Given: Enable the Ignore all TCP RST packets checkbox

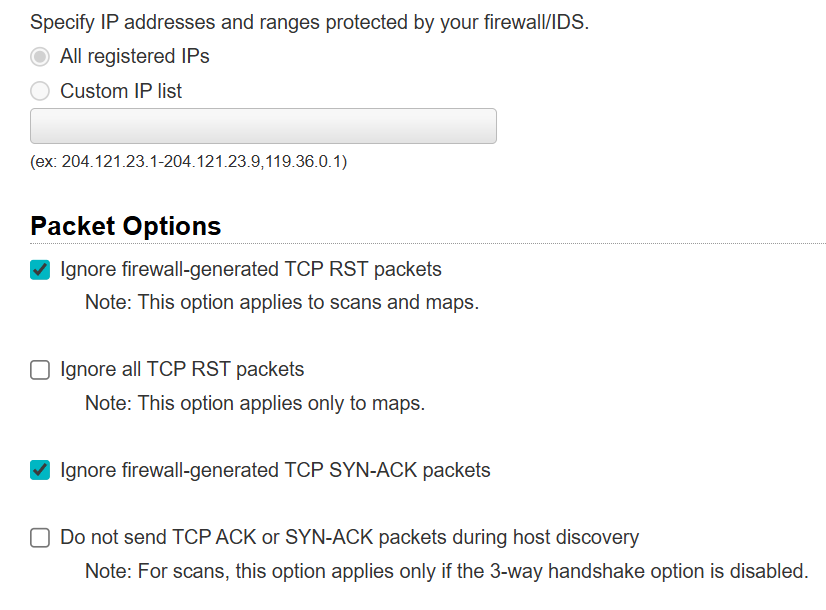Looking at the screenshot, I should point(40,370).
